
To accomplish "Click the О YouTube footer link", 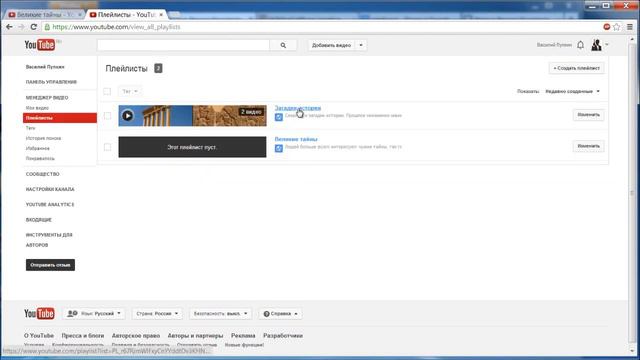I will click(x=39, y=336).
